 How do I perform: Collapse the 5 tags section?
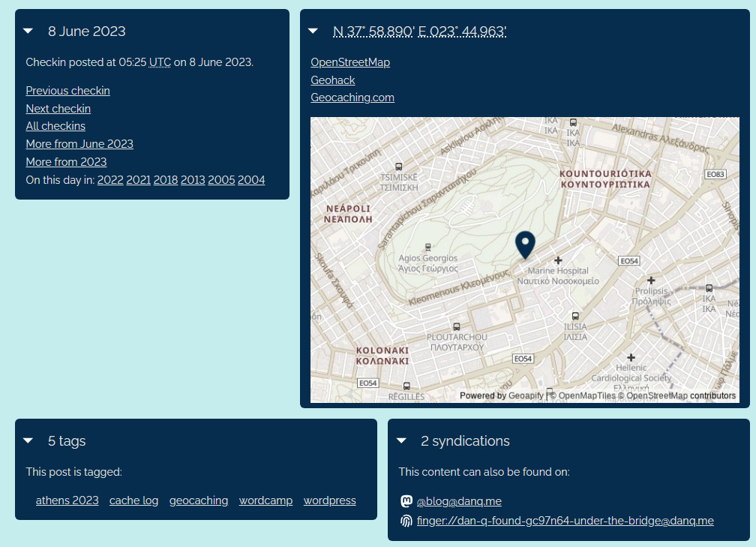click(x=28, y=441)
